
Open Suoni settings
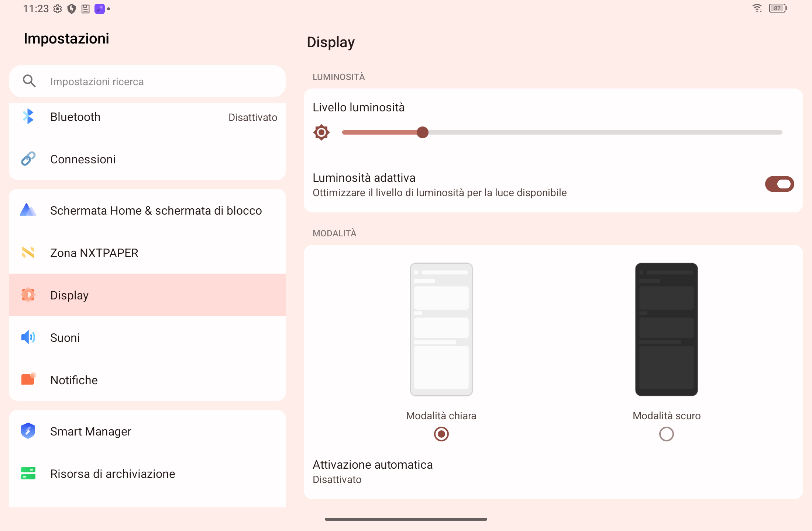[147, 337]
